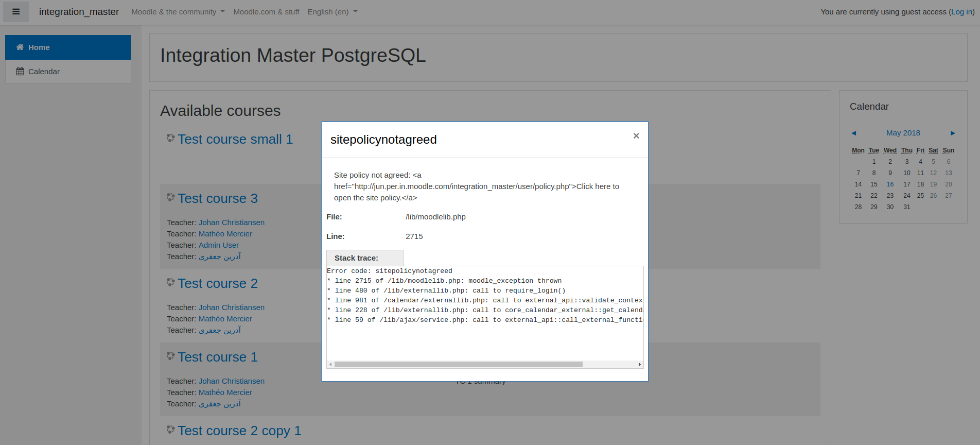Click the /lib/moodlelib.php file value

[435, 217]
